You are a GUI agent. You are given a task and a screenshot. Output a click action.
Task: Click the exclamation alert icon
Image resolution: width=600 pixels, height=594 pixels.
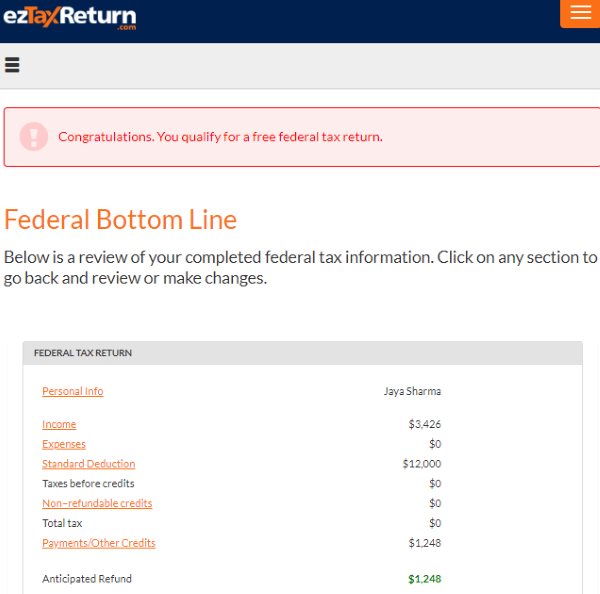pyautogui.click(x=34, y=136)
